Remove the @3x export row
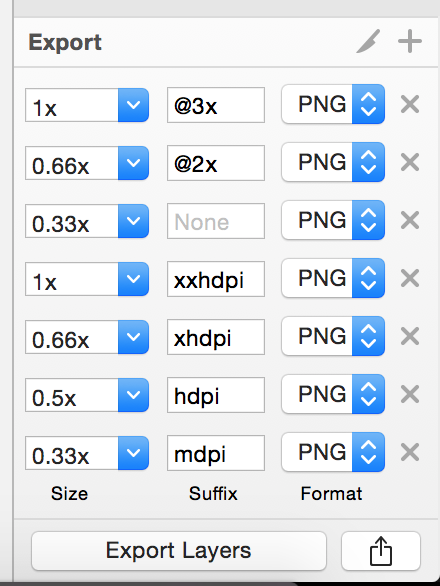Screen dimensions: 440x586 [x=410, y=104]
